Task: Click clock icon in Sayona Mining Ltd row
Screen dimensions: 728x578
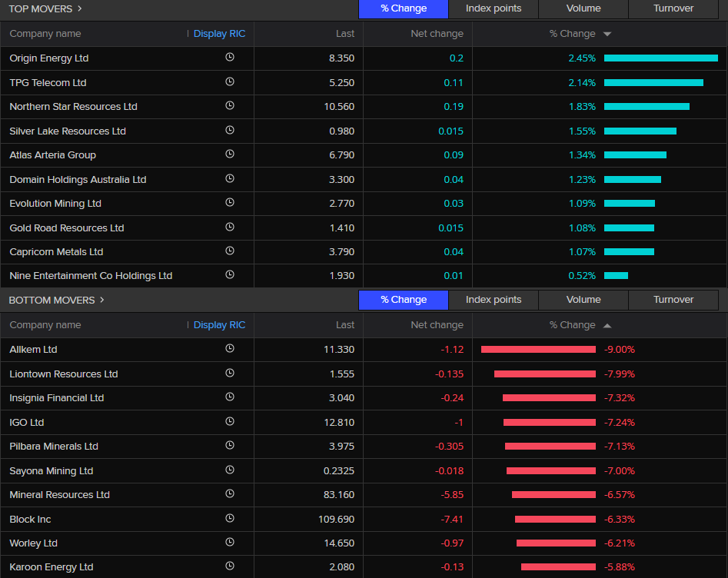Action: (230, 470)
